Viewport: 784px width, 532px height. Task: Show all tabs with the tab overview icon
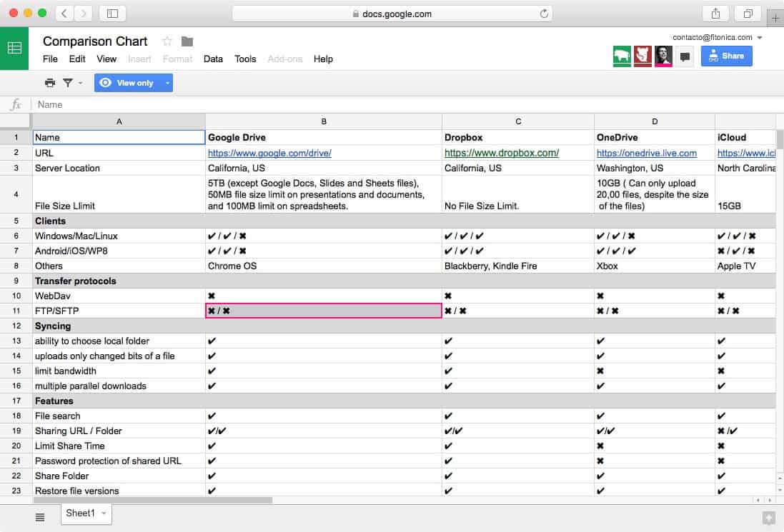(x=748, y=14)
